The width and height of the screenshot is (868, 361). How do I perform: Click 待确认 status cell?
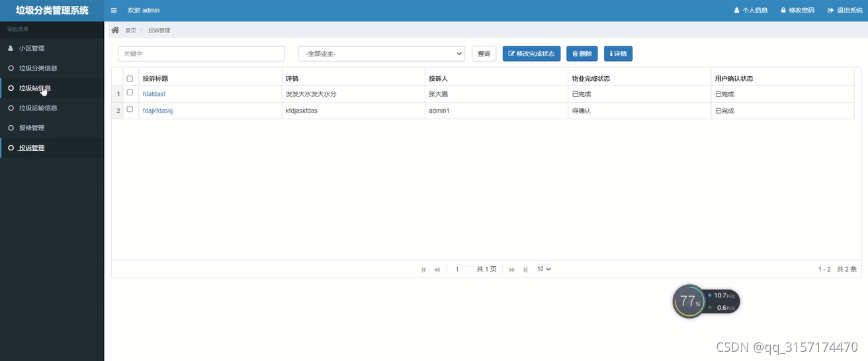coord(581,111)
